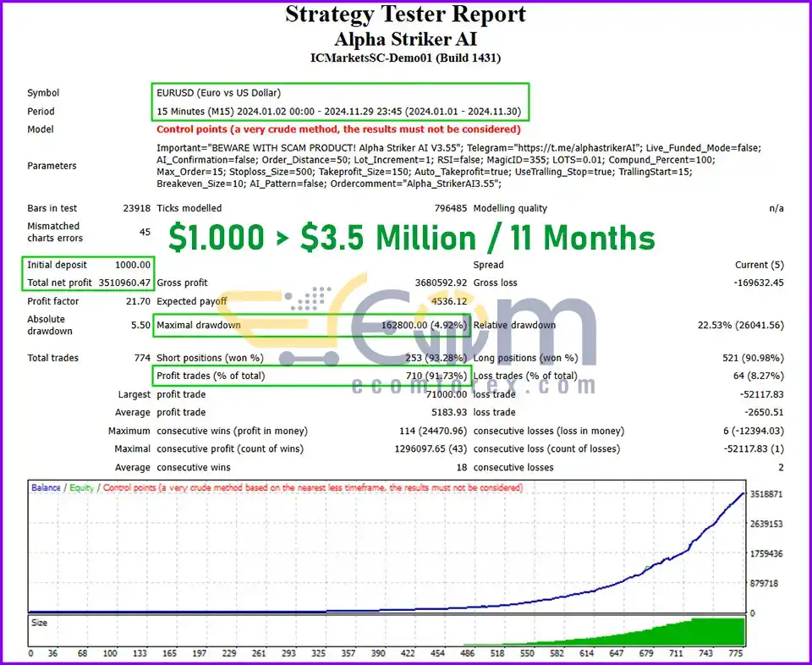Screen dimensions: 812x665
Task: Click the "Mismatched charts errors" label
Action: 54,232
